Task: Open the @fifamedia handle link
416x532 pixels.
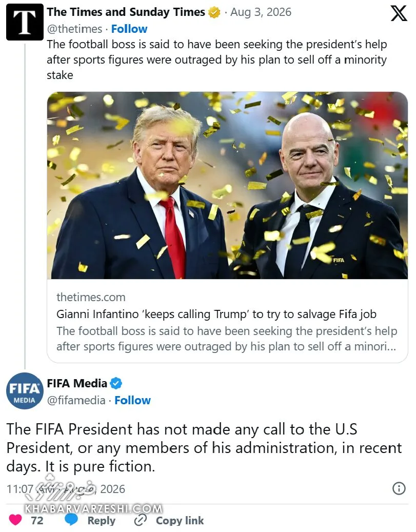Action: point(76,400)
